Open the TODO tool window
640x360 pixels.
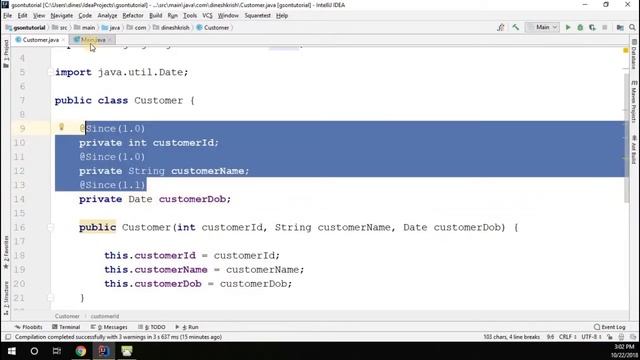152,327
